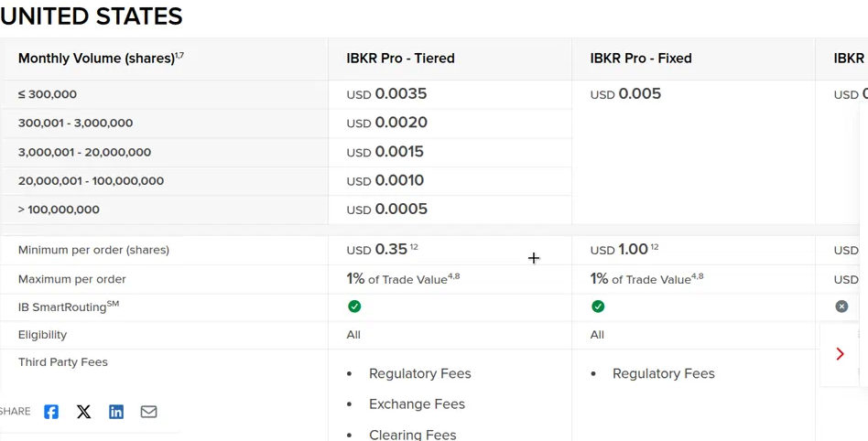Click Eligibility 'All' under Tiered column
Viewport: 868px width, 441px height.
[x=353, y=335]
